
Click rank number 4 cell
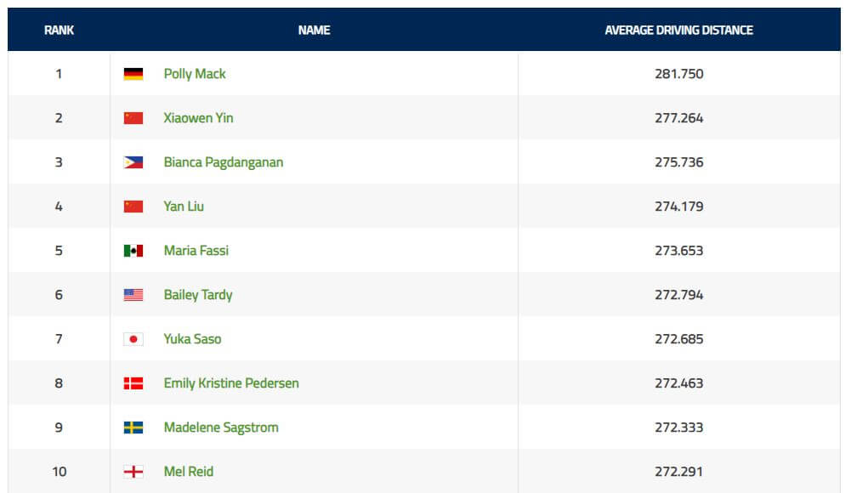(59, 207)
